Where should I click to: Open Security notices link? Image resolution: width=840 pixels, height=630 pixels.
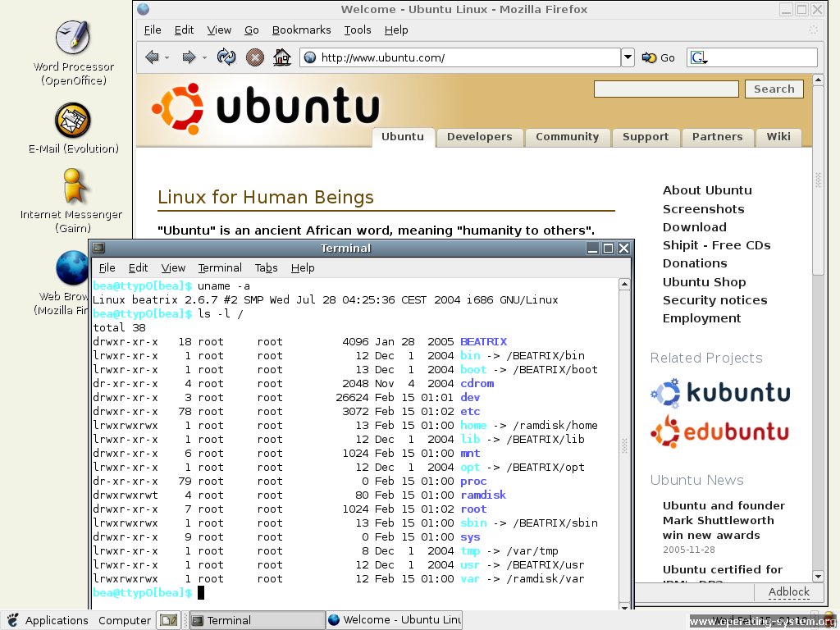point(714,300)
